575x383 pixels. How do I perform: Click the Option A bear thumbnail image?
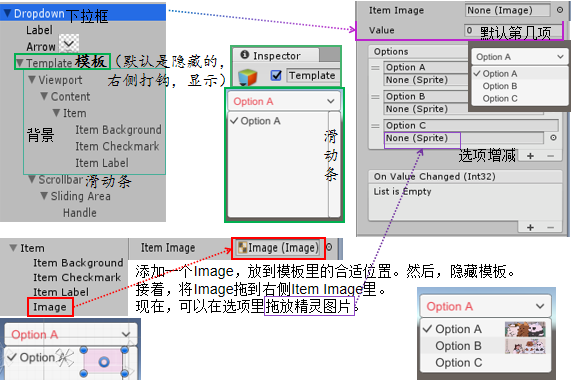pyautogui.click(x=525, y=329)
